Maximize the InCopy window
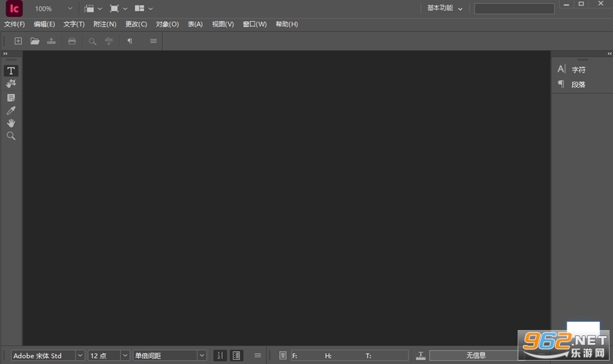613x364 pixels. [582, 4]
